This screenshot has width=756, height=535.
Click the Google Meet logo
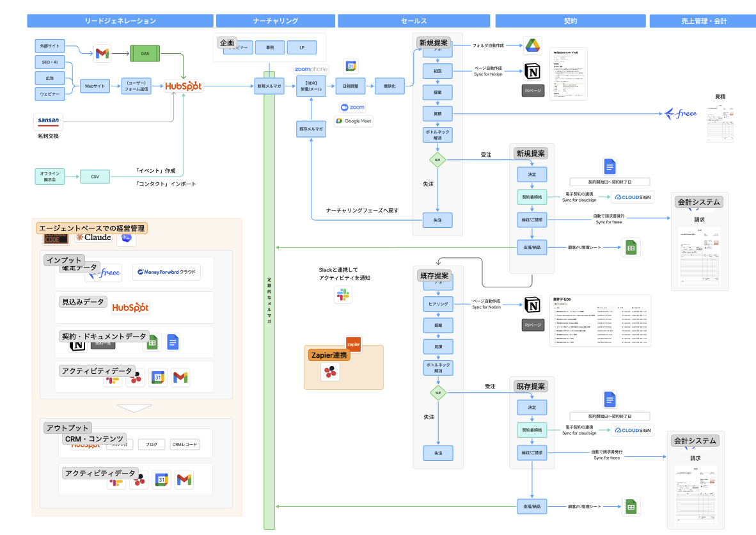pyautogui.click(x=354, y=121)
